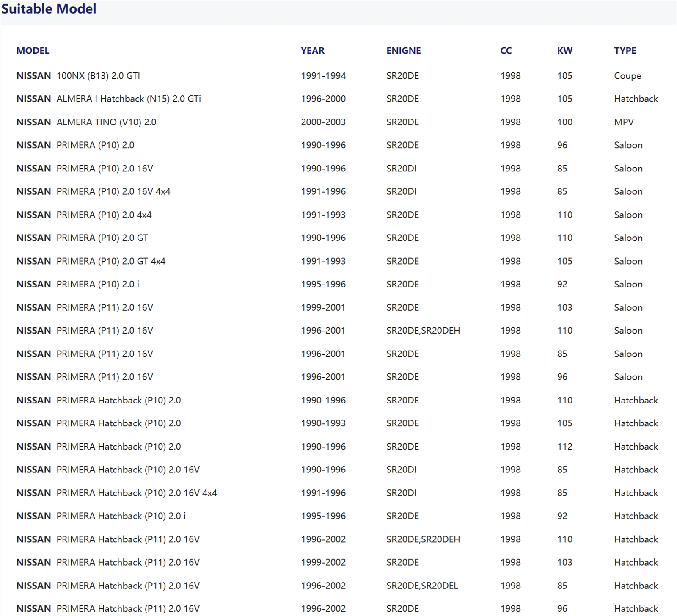Click KW 103 in the Saloon row
This screenshot has width=677, height=616.
(x=565, y=308)
